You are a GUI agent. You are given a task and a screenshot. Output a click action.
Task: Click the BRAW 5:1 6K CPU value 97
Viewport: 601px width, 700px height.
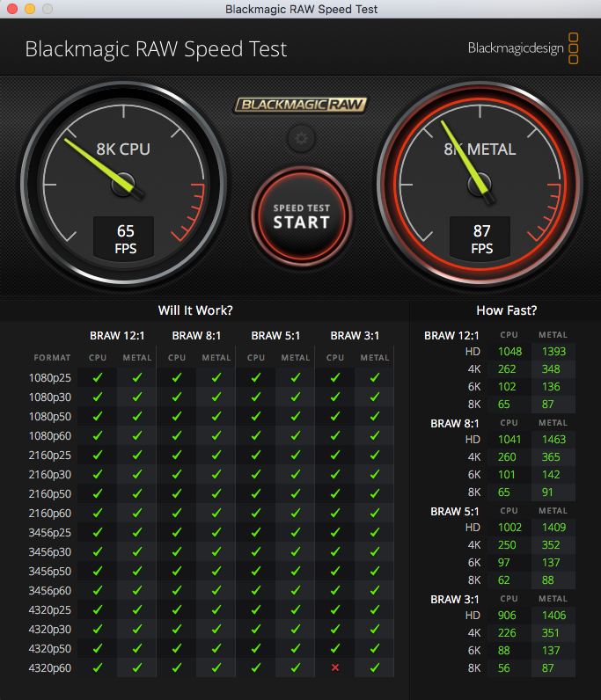click(x=504, y=563)
